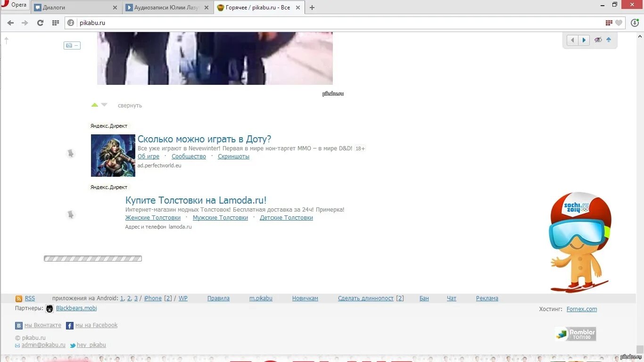This screenshot has width=644, height=362.
Task: Open the Сколько можно играть в Доту ad
Action: (204, 139)
